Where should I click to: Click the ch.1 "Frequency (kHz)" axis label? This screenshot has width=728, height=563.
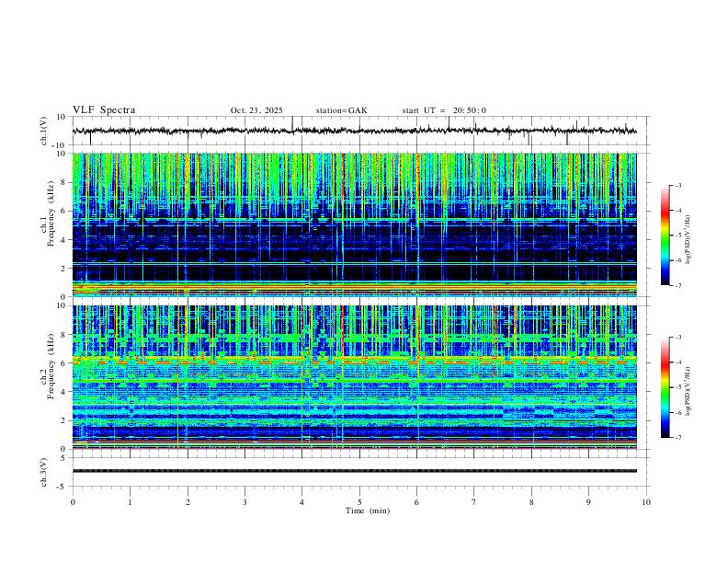(51, 213)
